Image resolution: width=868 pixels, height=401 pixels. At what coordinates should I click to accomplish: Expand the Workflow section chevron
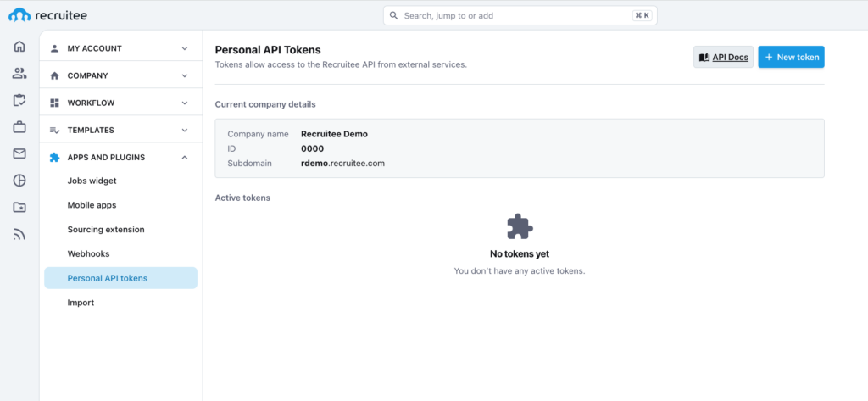click(185, 103)
